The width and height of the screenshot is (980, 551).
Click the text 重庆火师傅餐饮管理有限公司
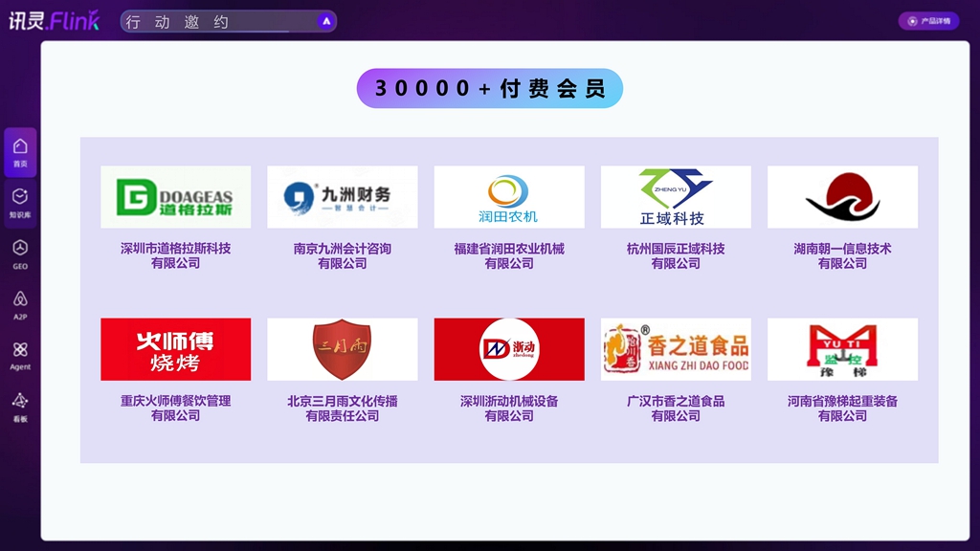(176, 408)
